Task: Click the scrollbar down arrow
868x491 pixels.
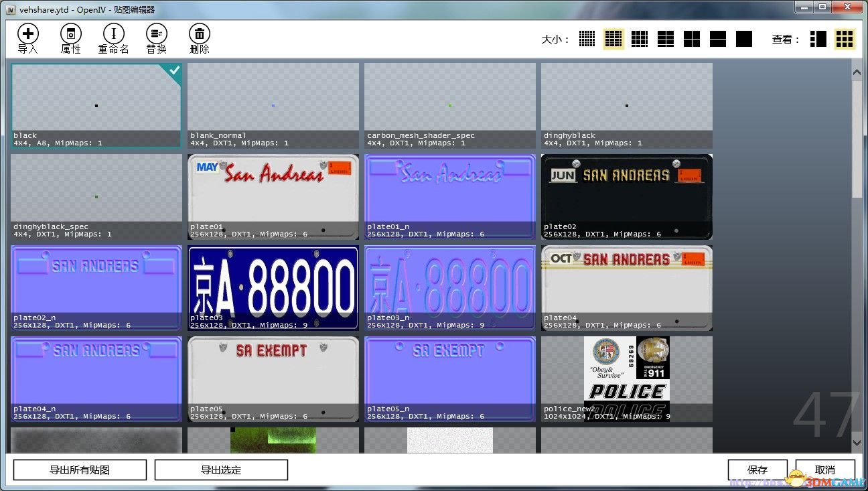Action: point(857,442)
